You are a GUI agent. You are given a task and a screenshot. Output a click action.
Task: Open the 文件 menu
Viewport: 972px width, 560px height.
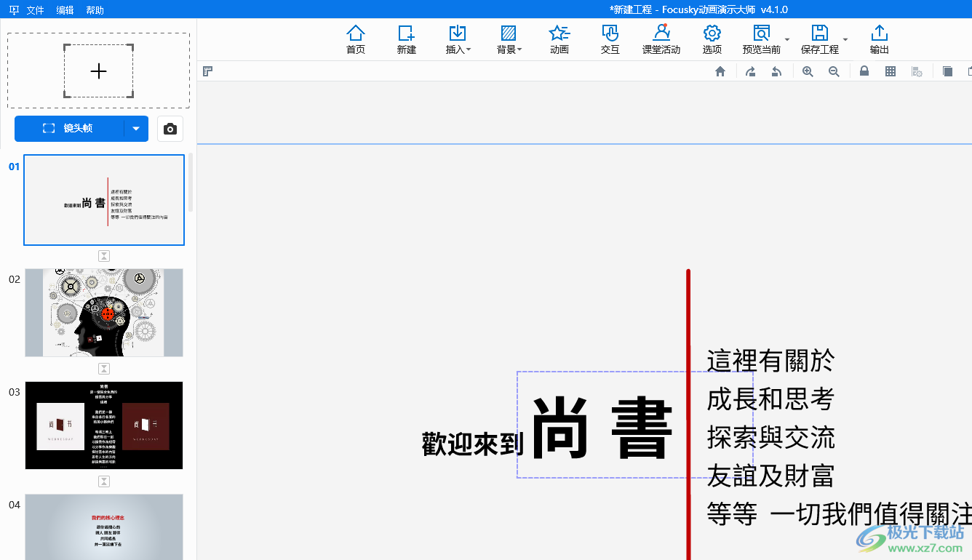tap(35, 10)
